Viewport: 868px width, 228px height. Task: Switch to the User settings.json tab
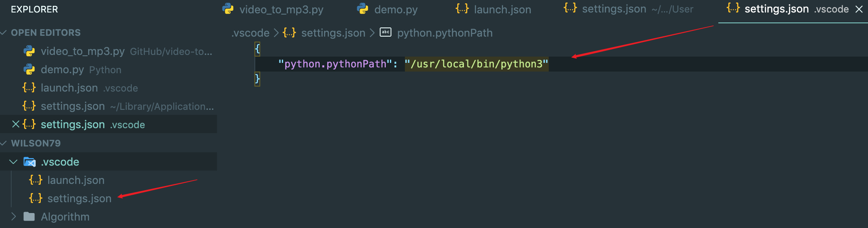click(614, 9)
